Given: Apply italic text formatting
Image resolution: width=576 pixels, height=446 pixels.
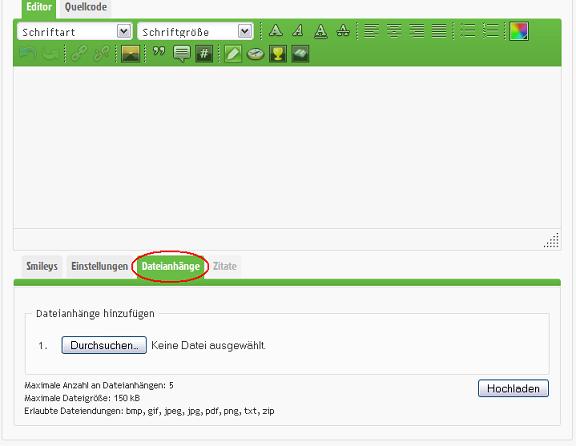Looking at the screenshot, I should click(298, 31).
